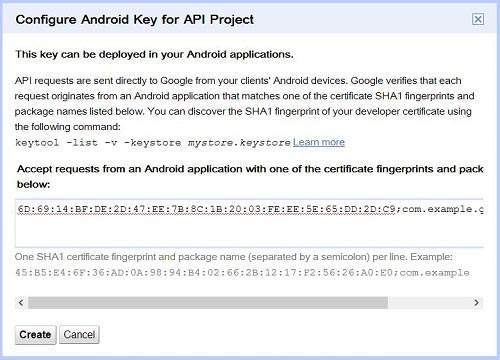Click the heading This key can be deployed
The width and height of the screenshot is (500, 360).
pos(154,54)
